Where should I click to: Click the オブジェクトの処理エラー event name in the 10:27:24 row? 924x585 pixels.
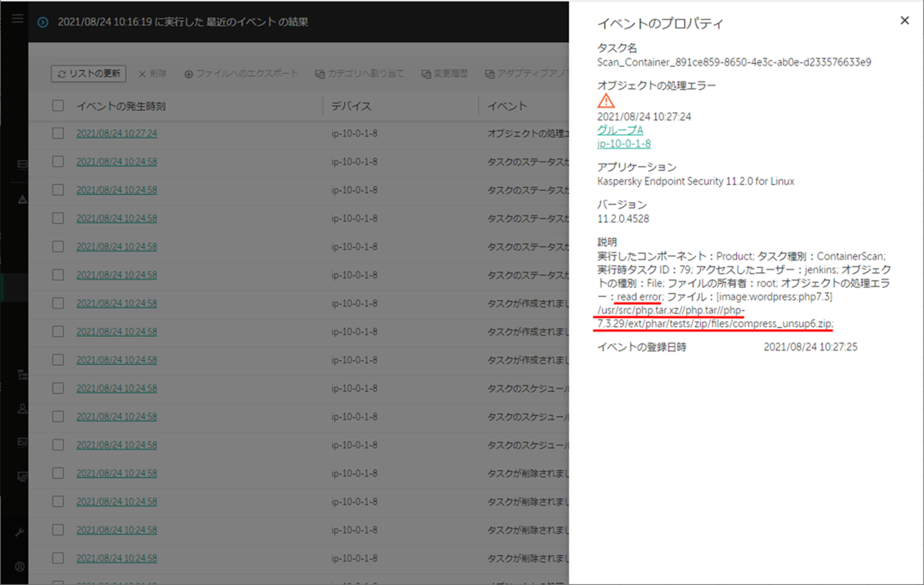(528, 133)
